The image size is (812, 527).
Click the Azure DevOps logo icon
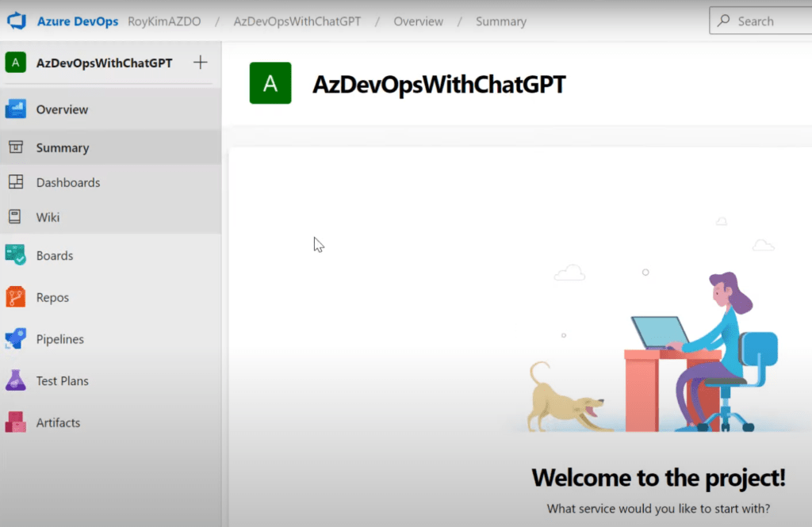[x=17, y=21]
